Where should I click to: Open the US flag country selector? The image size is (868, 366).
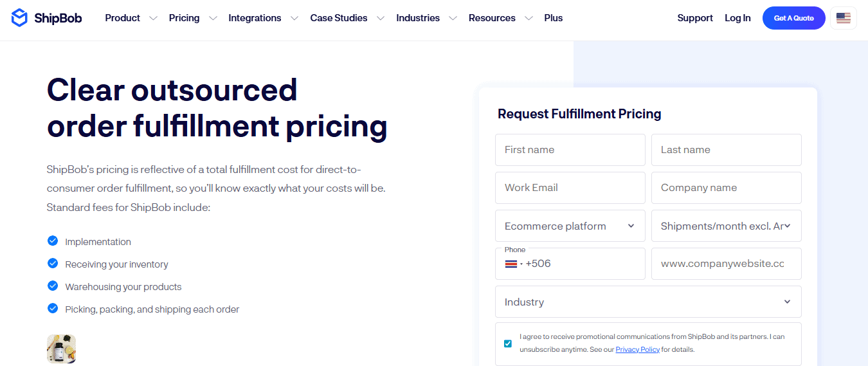pyautogui.click(x=844, y=18)
